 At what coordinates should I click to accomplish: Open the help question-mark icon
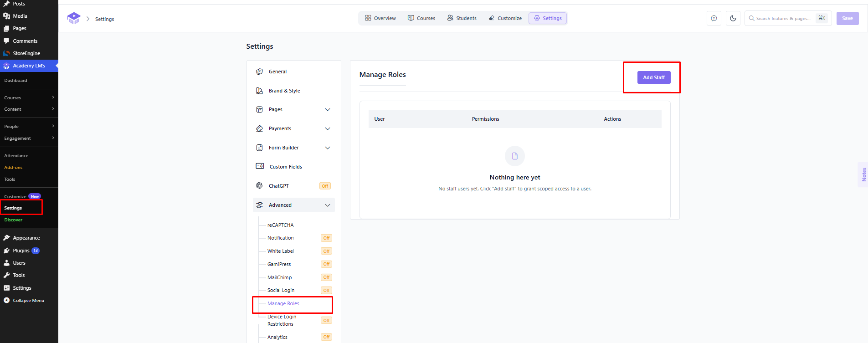pos(714,18)
